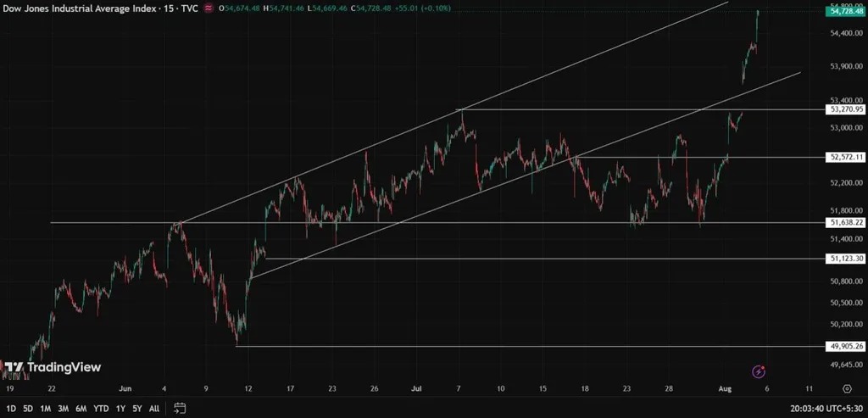
Task: Click the change value +55.01 (+0.10%)
Action: (423, 8)
